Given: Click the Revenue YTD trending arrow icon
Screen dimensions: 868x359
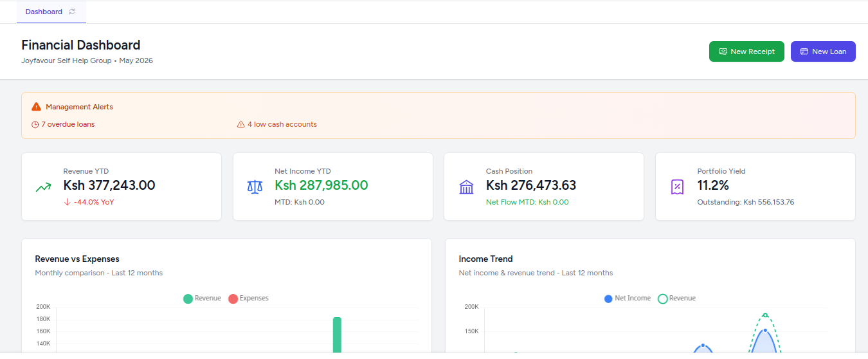Looking at the screenshot, I should tap(43, 187).
